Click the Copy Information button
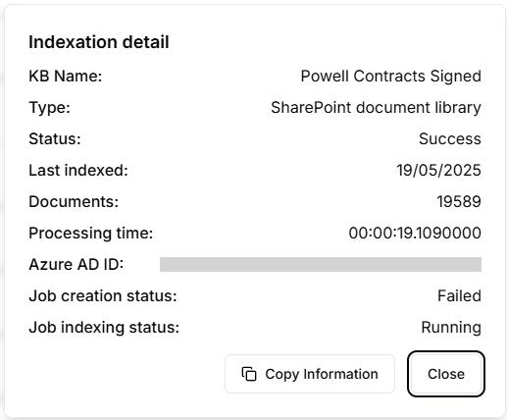This screenshot has width=508, height=420. click(310, 374)
